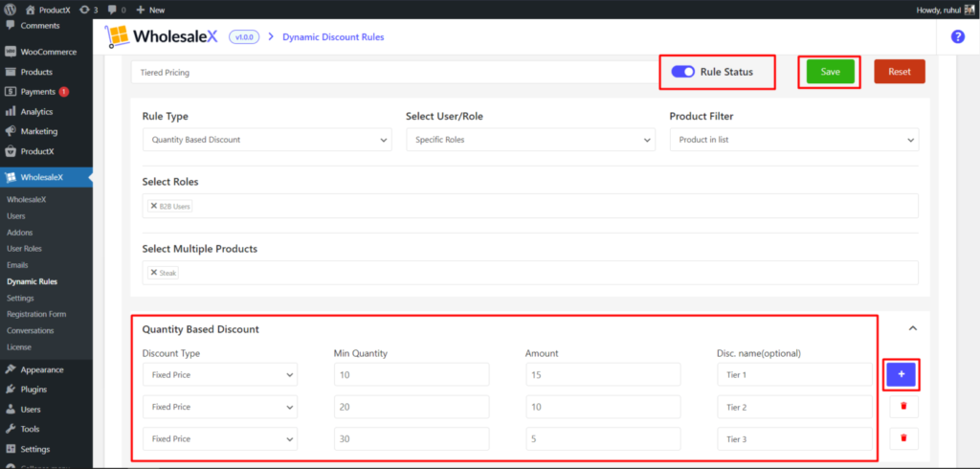The width and height of the screenshot is (980, 469).
Task: Open the Select User/Role dropdown
Action: pos(530,140)
